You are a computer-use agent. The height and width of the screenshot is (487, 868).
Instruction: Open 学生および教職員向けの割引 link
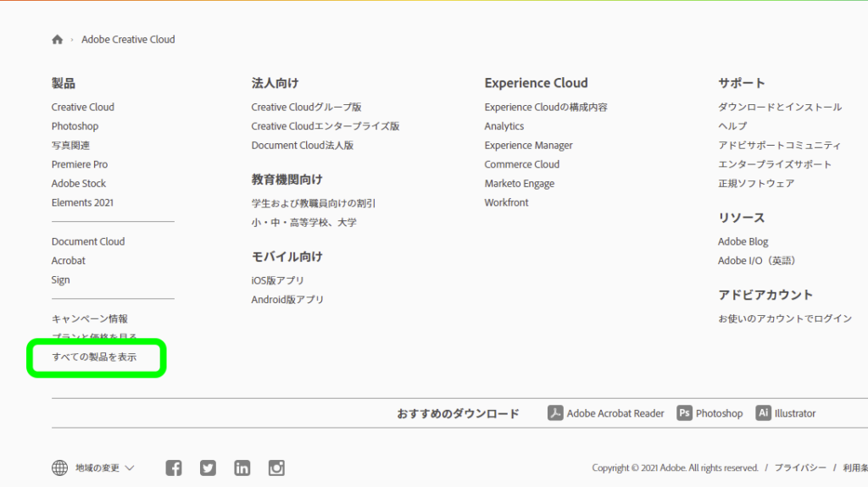point(314,203)
